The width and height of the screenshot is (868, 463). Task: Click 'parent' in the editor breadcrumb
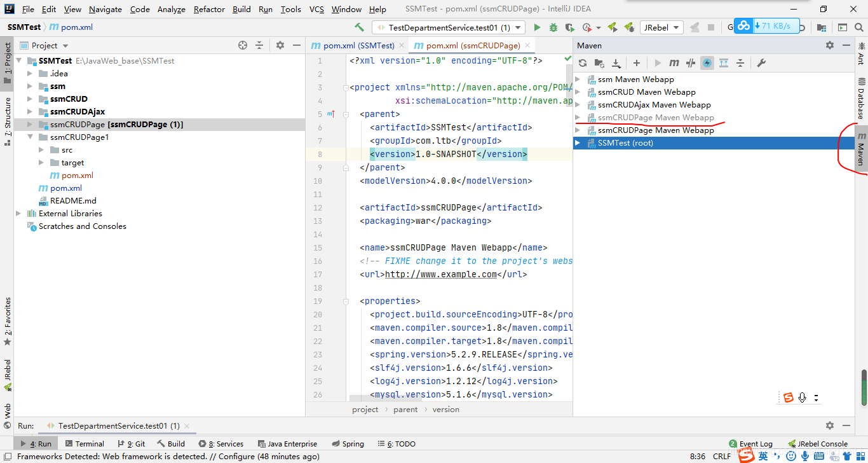(x=405, y=410)
